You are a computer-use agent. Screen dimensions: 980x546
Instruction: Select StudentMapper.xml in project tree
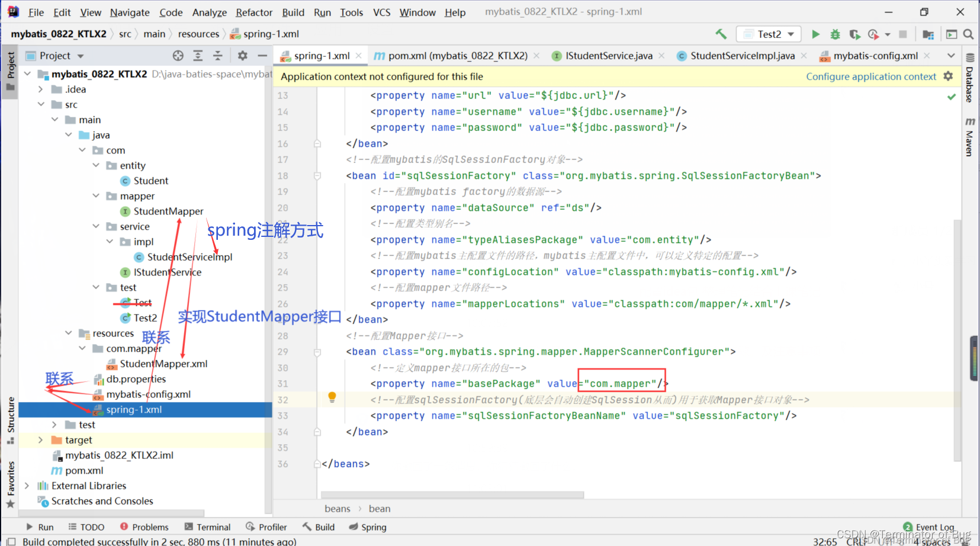pos(163,364)
